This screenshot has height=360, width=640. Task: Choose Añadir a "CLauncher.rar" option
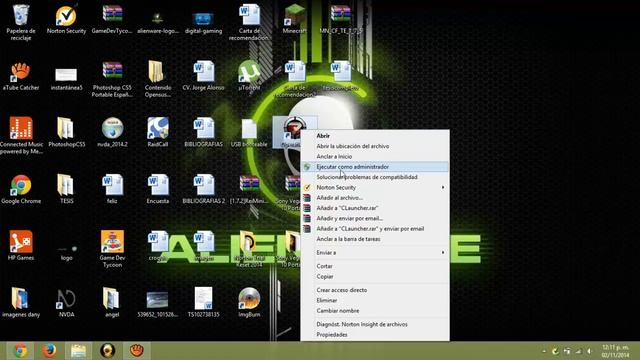coord(375,208)
